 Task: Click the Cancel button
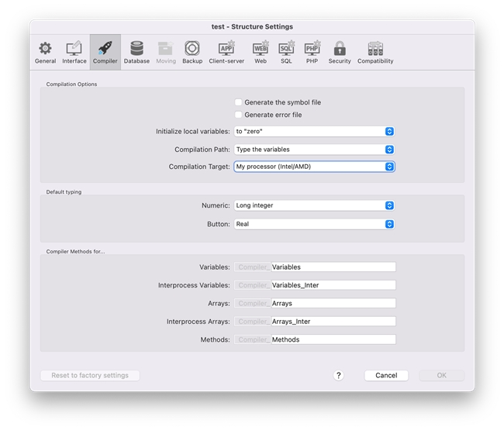pyautogui.click(x=386, y=375)
